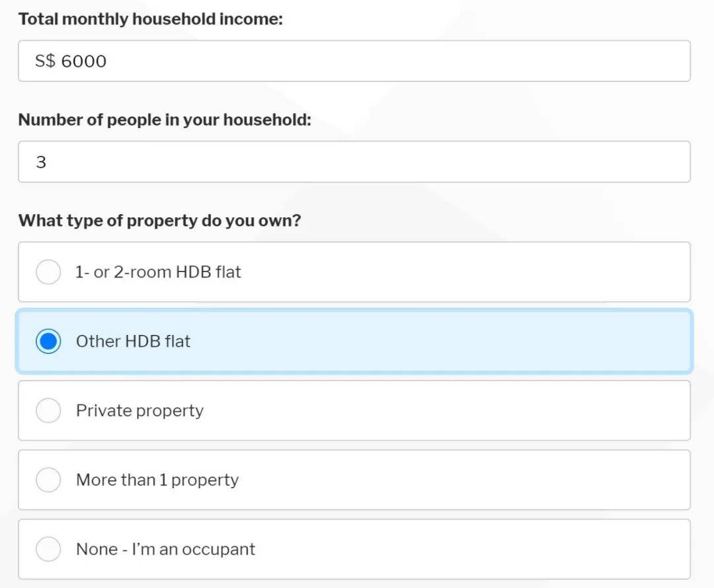The image size is (714, 588).
Task: Click the "More than 1 property" option text
Action: pyautogui.click(x=157, y=480)
